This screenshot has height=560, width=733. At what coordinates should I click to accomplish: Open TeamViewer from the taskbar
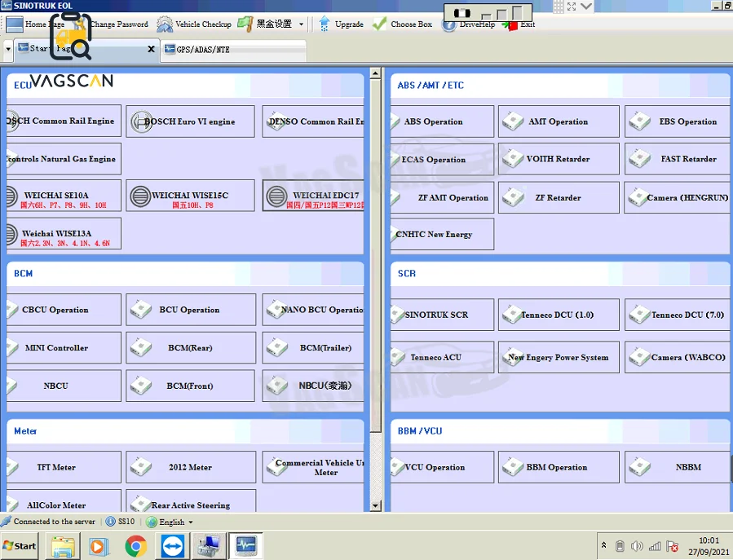[x=173, y=545]
